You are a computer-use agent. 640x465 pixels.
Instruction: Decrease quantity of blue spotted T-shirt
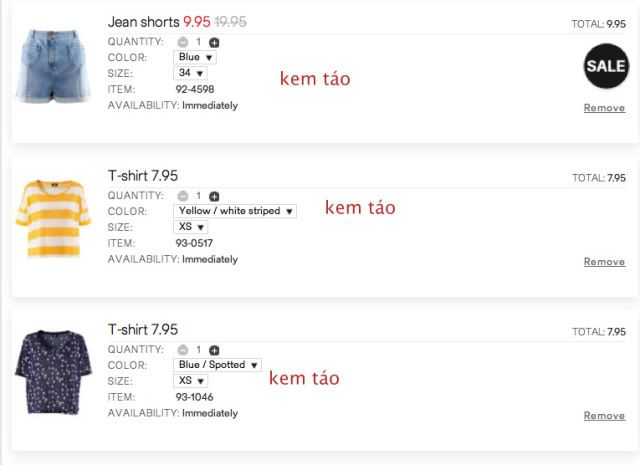(182, 350)
